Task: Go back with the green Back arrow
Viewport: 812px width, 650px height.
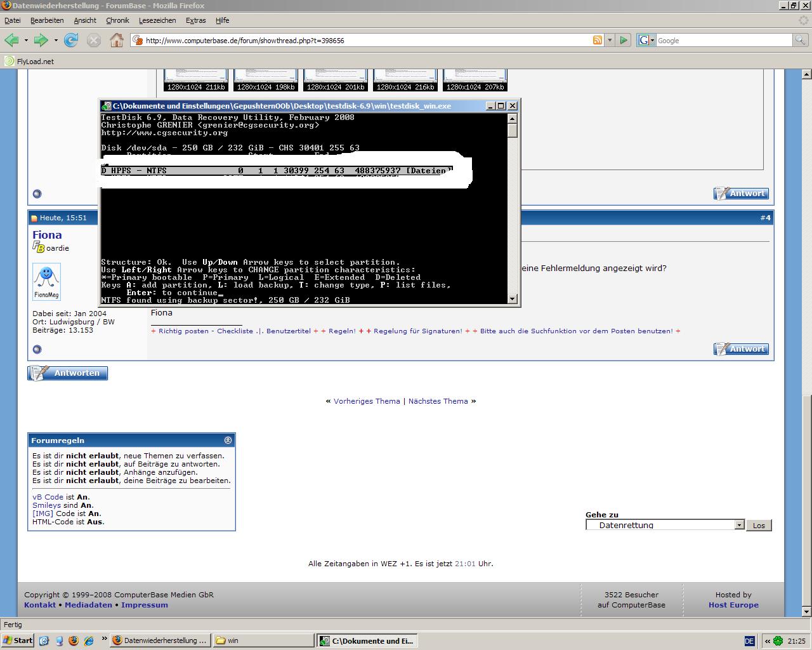Action: coord(11,40)
